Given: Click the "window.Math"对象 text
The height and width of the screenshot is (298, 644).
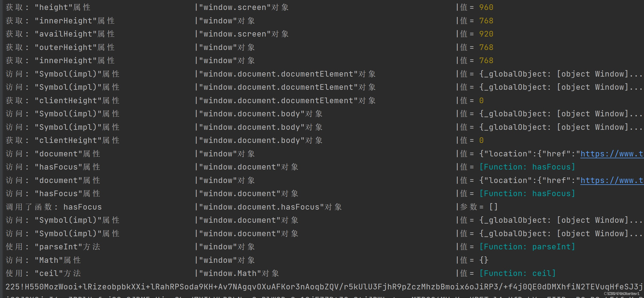Looking at the screenshot, I should [239, 273].
